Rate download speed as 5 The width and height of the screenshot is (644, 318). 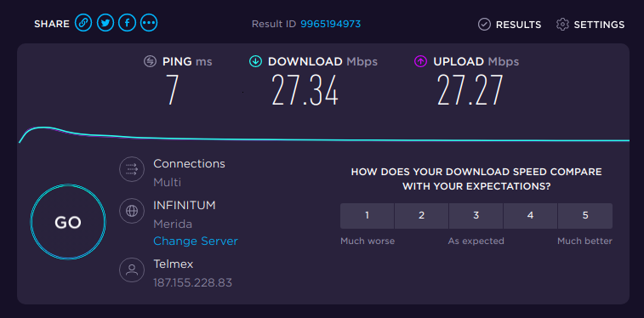click(585, 215)
